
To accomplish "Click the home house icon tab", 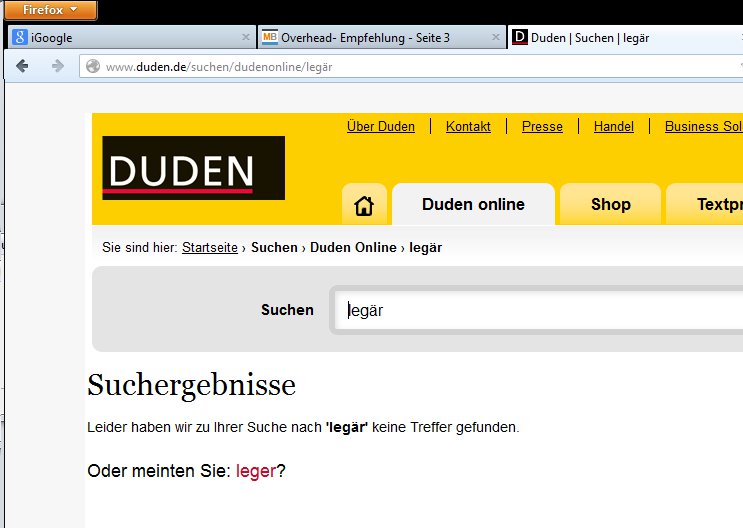I will tap(364, 205).
